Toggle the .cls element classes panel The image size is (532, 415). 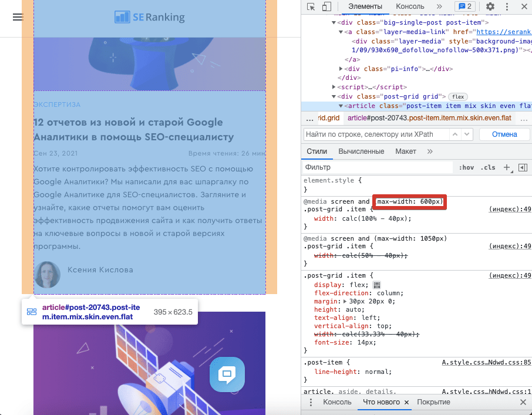tap(488, 167)
